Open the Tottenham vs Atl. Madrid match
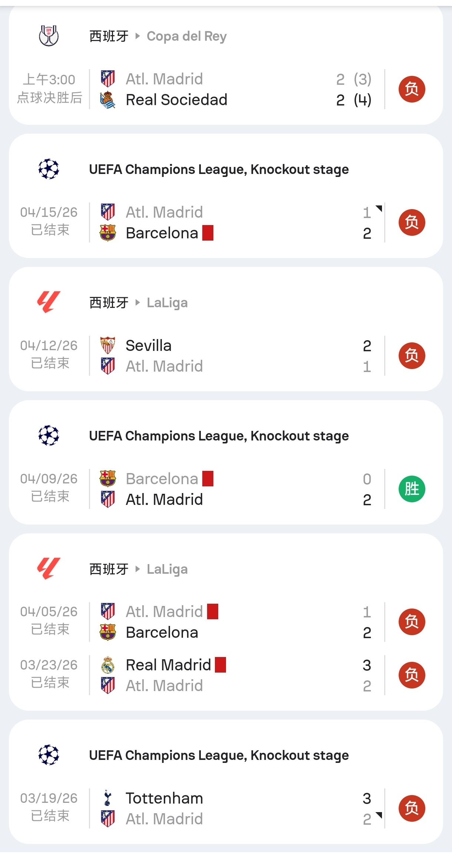 click(x=226, y=808)
